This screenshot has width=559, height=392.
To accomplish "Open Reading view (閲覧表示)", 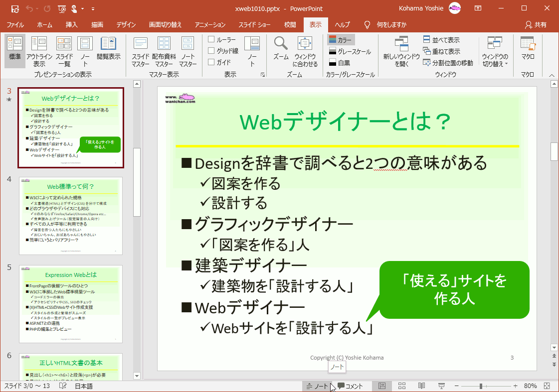I will pos(108,48).
